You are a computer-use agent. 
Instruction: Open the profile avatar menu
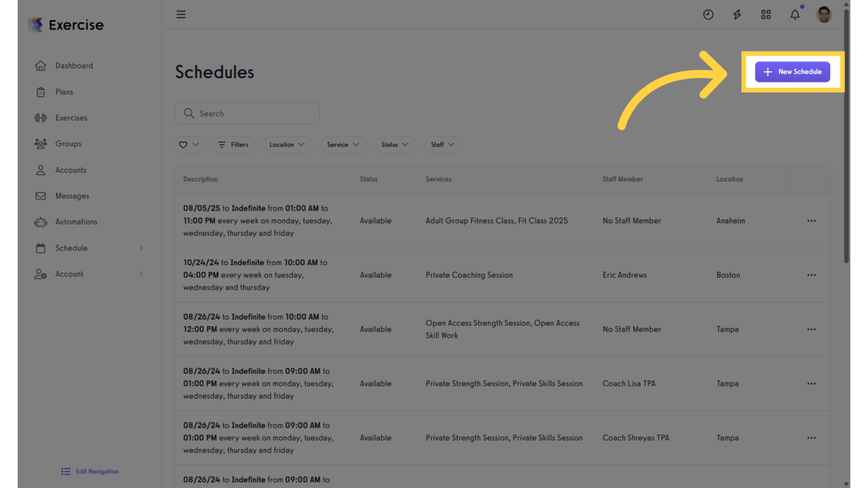pyautogui.click(x=824, y=14)
